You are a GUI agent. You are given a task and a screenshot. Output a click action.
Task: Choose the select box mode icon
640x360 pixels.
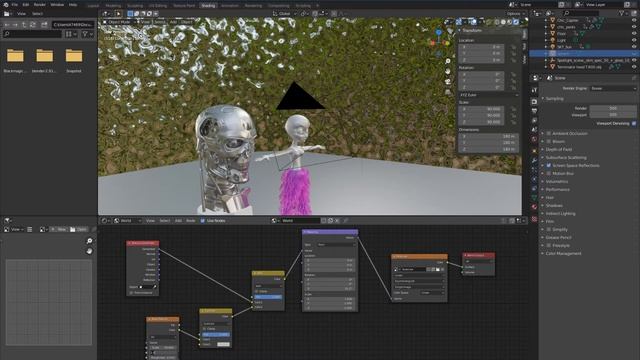[130, 13]
